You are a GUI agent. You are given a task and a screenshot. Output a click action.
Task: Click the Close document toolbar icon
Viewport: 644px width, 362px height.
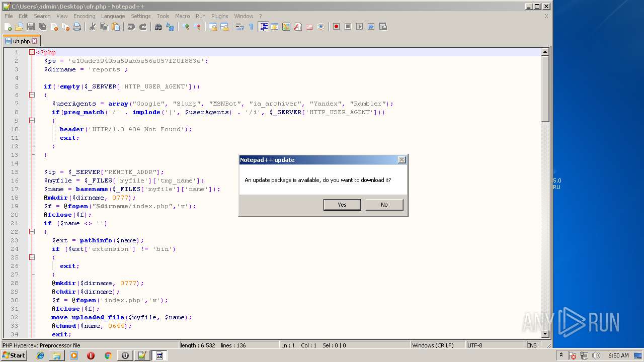click(54, 27)
